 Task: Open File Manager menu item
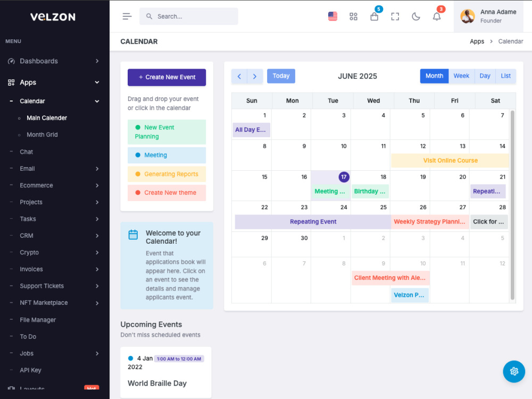click(38, 320)
